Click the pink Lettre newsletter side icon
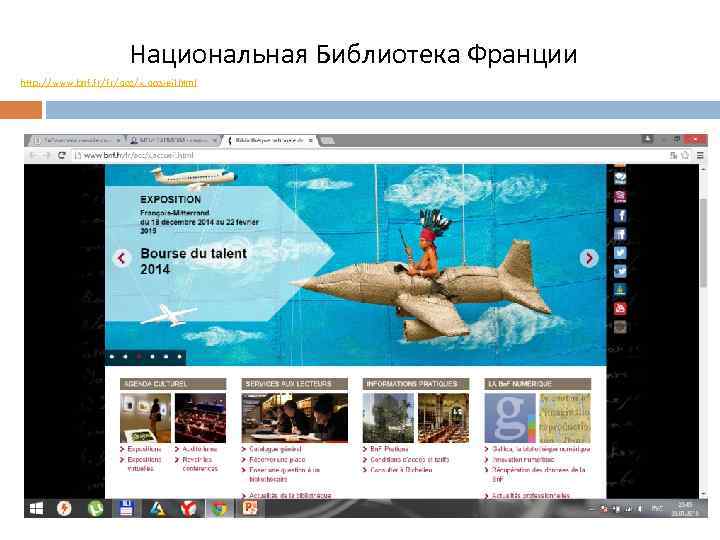Viewport: 720px width, 540px height. [x=620, y=197]
